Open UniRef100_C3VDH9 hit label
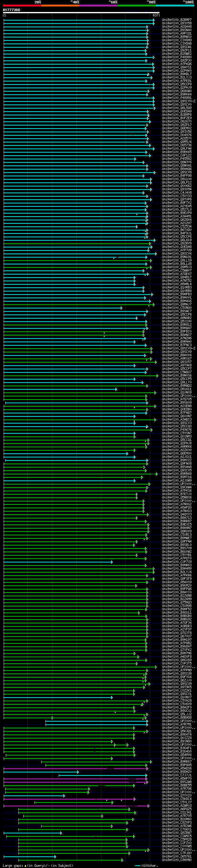197x868 pixels. pos(176,40)
